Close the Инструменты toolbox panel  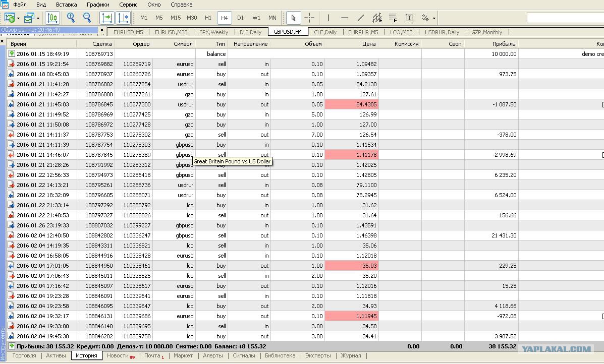[3, 41]
